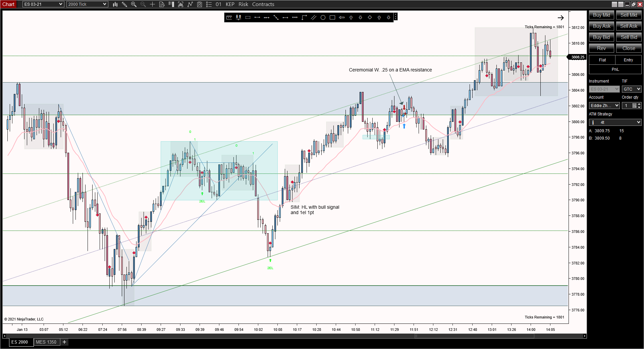644x349 pixels.
Task: Click the list icon before 01
Action: coord(209,4)
